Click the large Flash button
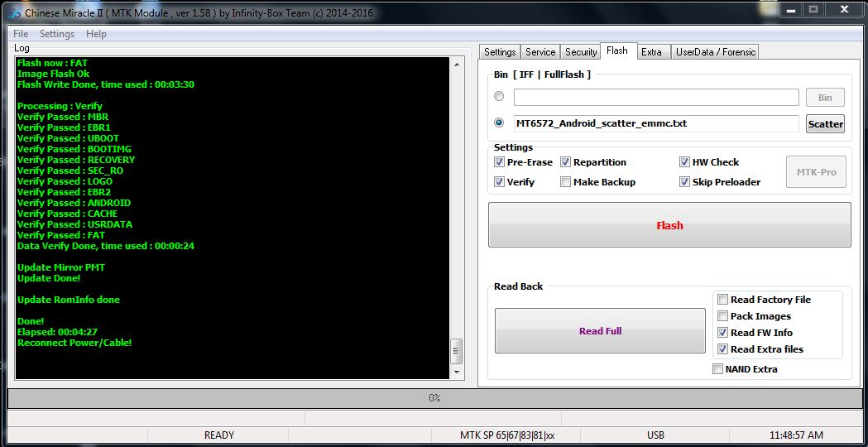 coord(669,225)
